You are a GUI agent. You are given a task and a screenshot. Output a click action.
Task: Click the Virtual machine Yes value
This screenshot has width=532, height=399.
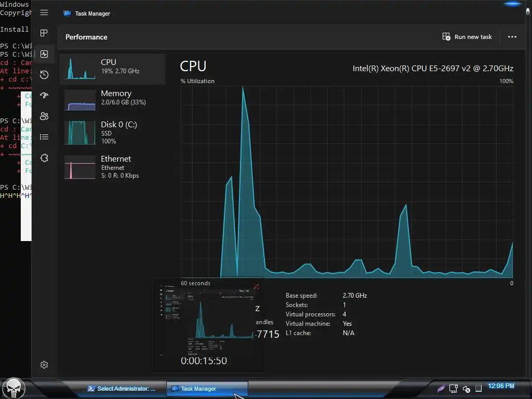[347, 324]
